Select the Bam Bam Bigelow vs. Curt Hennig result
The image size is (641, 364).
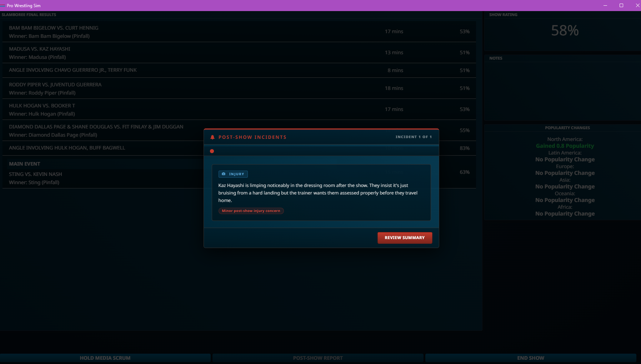tap(239, 32)
